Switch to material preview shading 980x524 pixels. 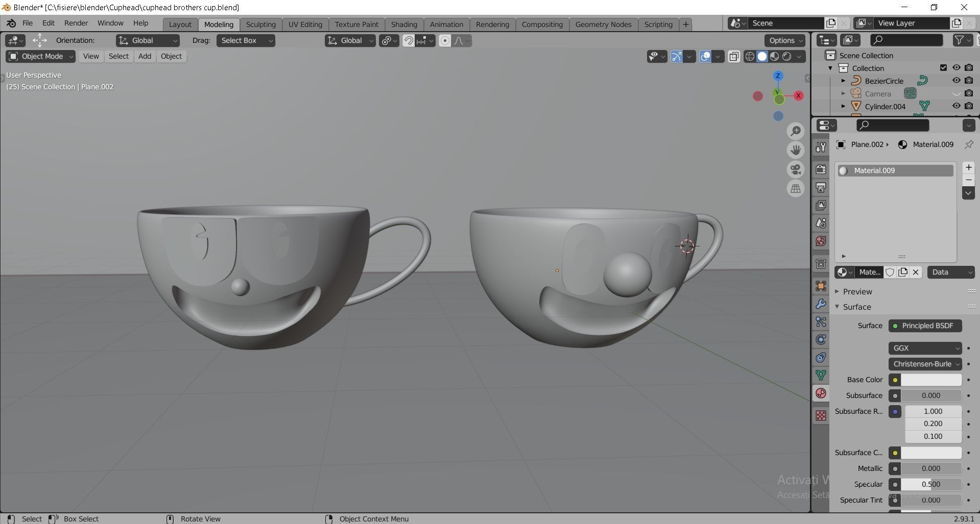[774, 57]
